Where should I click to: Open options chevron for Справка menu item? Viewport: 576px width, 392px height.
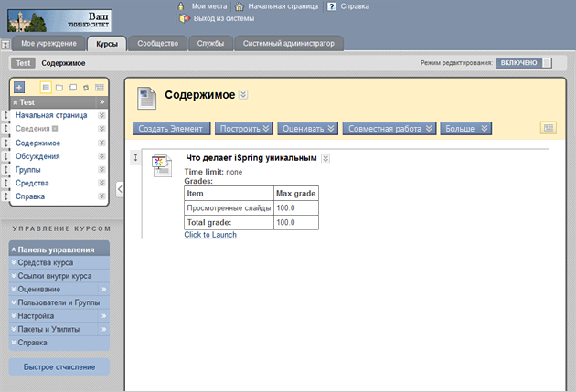click(101, 196)
